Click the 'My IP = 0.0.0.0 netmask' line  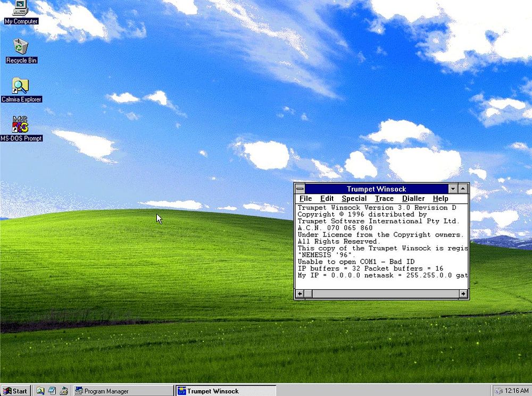tap(383, 275)
